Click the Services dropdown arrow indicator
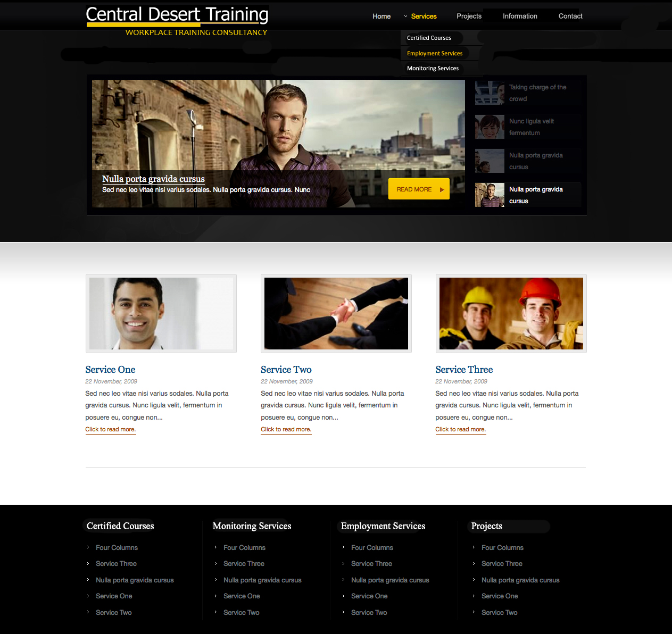 click(405, 16)
